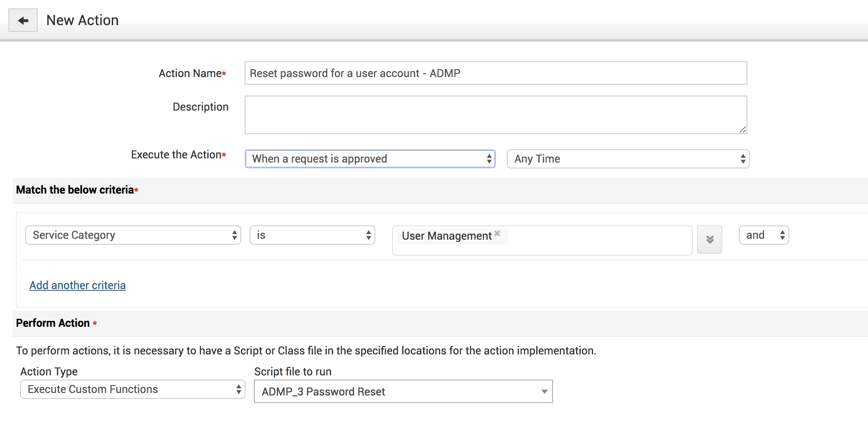This screenshot has height=424, width=868.
Task: Open the Execute Custom Functions dropdown
Action: [x=132, y=389]
